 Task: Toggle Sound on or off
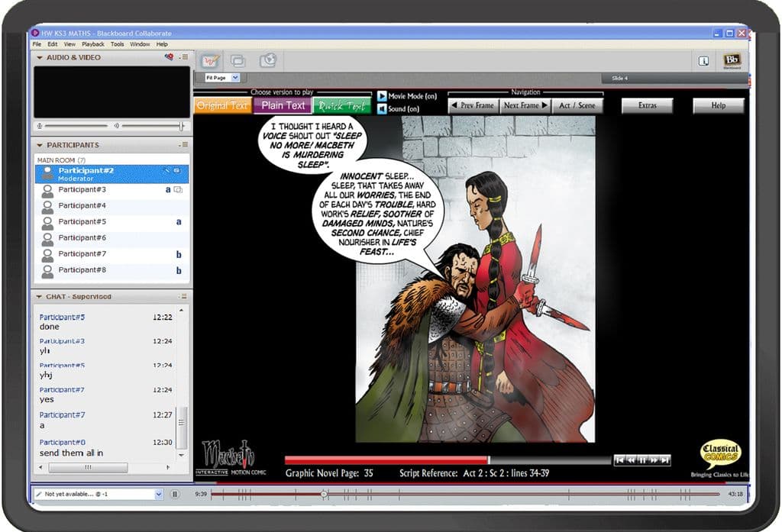click(382, 108)
